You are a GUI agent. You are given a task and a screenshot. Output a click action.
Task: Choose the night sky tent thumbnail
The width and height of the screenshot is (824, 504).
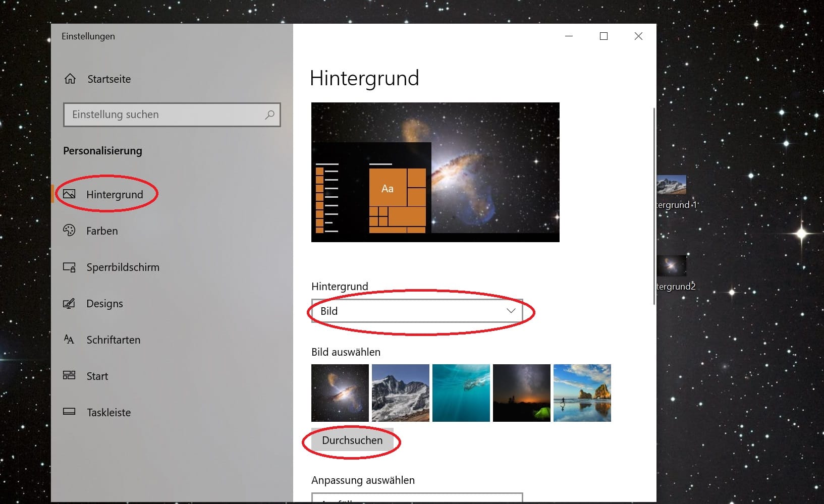tap(522, 393)
